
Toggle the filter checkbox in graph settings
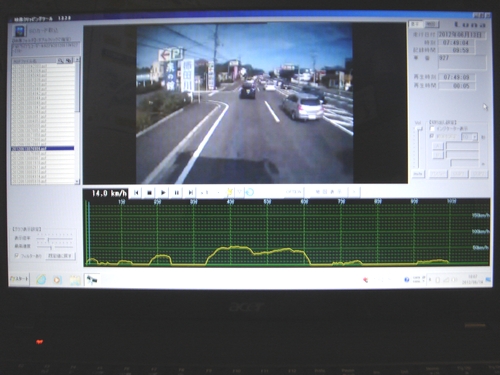coord(16,255)
